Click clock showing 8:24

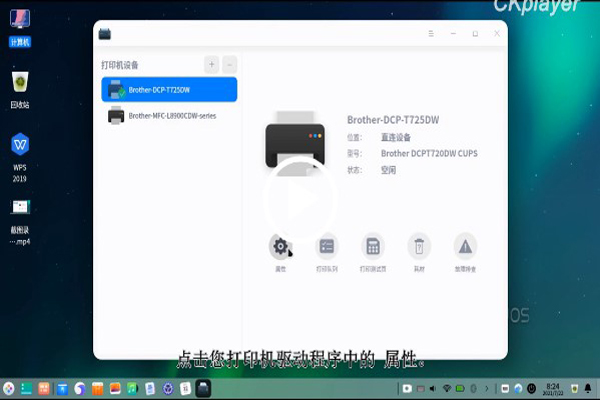pyautogui.click(x=553, y=389)
